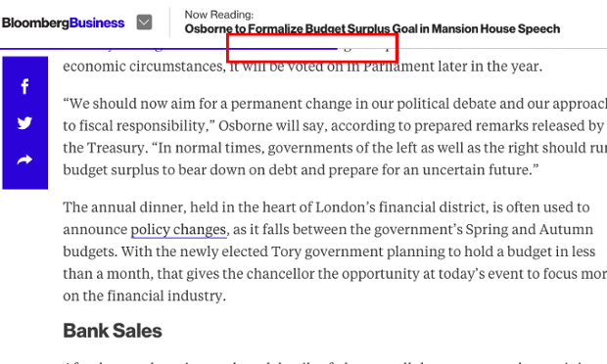Share the article on Facebook
607x364 pixels.
[24, 86]
